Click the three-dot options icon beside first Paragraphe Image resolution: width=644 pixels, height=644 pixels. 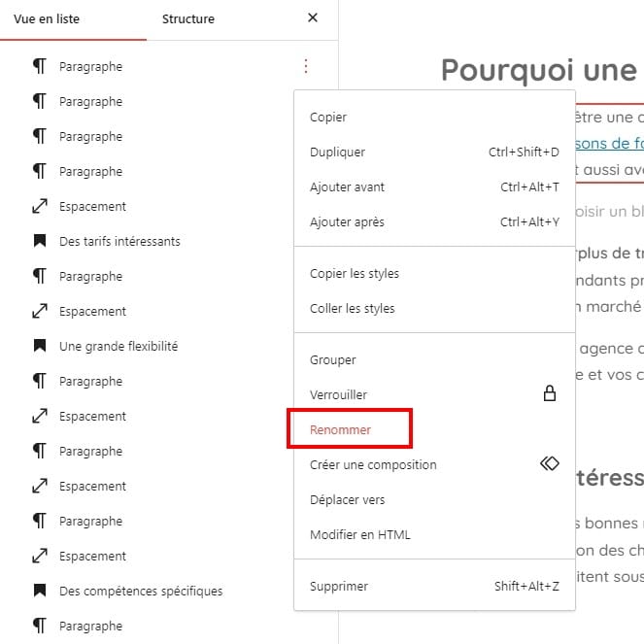pos(306,66)
